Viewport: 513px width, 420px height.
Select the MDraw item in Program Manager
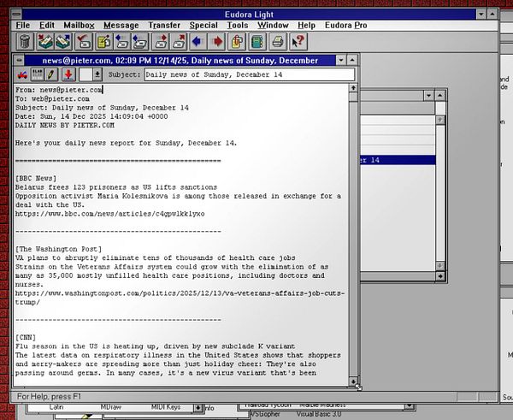[x=110, y=407]
